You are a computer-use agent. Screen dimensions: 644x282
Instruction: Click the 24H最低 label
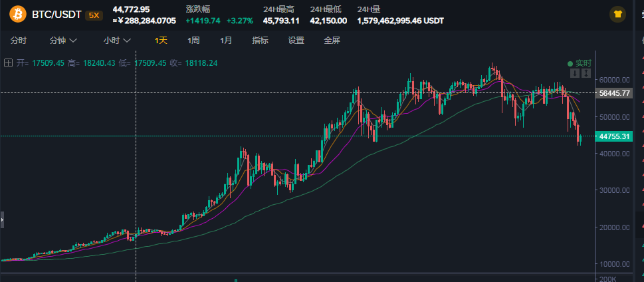click(x=324, y=9)
